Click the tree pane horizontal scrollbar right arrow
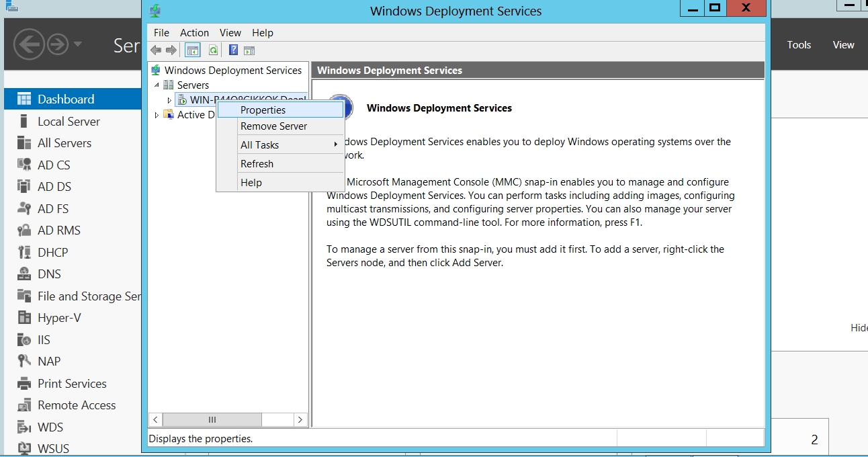 tap(301, 419)
